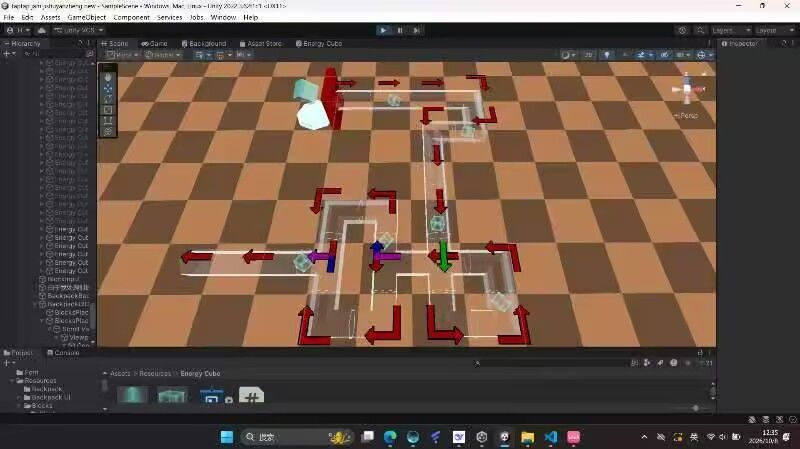
Task: Click the Hierarchy add plus button
Action: (x=9, y=54)
